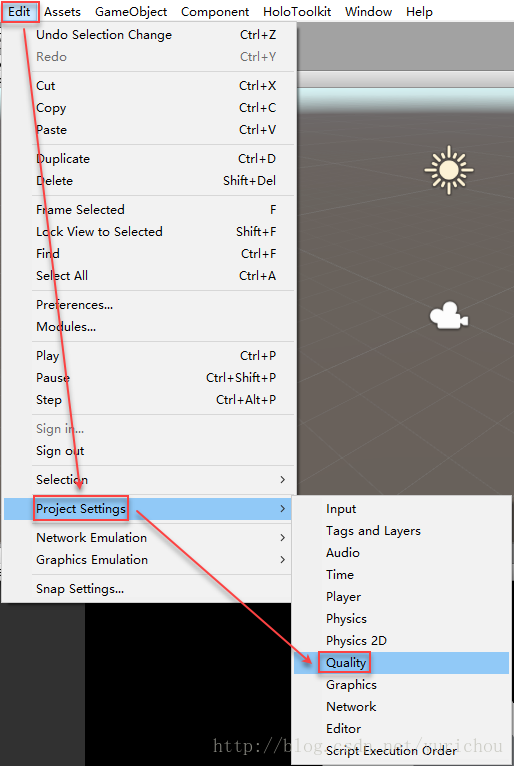
Task: Choose Frame Selected
Action: click(149, 210)
